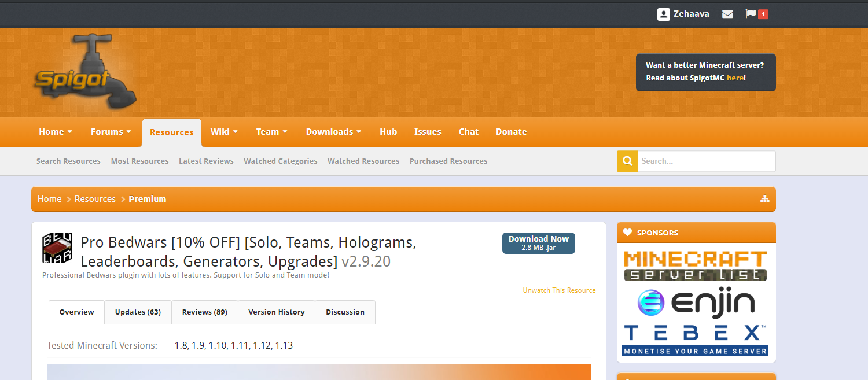Viewport: 868px width, 380px height.
Task: Click Resources in the breadcrumb
Action: point(95,199)
